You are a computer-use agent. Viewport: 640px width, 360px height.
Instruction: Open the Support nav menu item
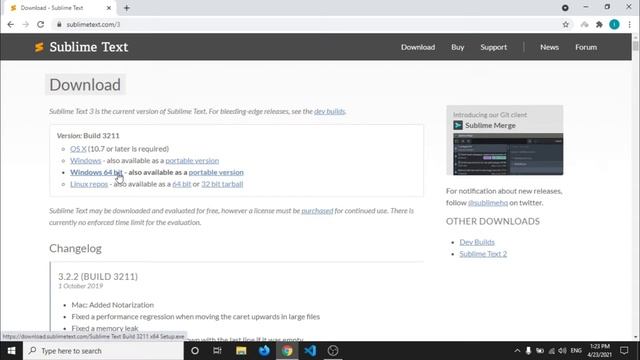[x=493, y=47]
